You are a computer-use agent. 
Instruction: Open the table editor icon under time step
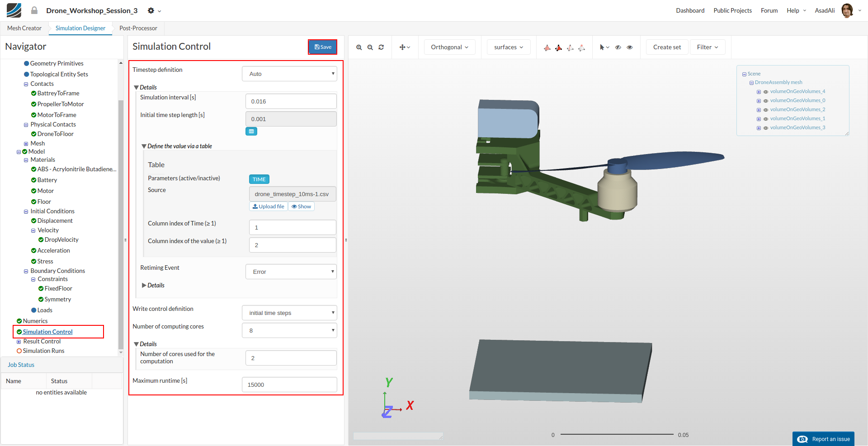251,131
